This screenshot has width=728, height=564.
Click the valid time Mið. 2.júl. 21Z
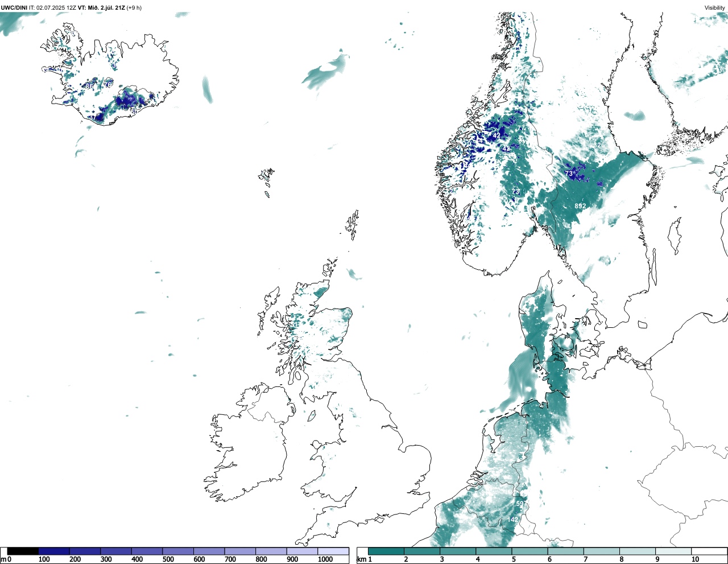pyautogui.click(x=106, y=7)
